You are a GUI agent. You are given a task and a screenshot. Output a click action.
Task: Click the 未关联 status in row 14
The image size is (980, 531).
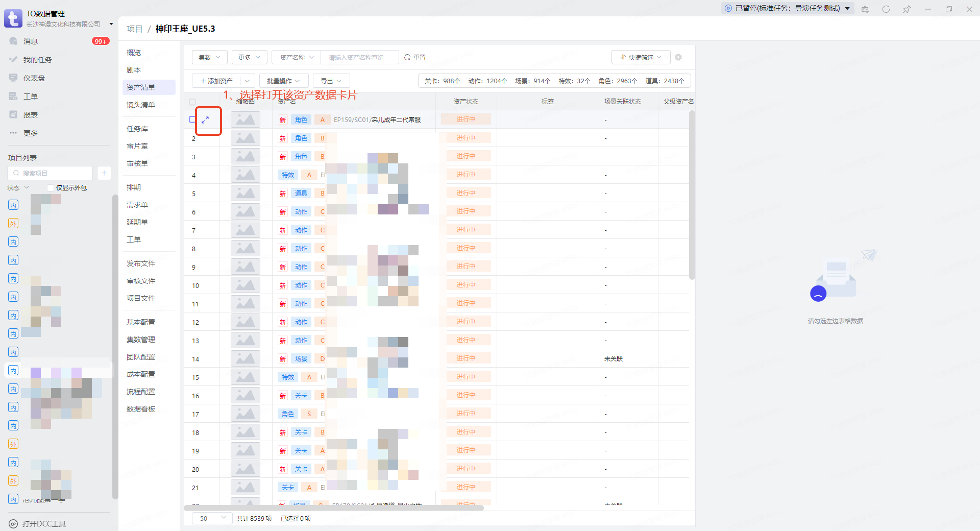(614, 359)
